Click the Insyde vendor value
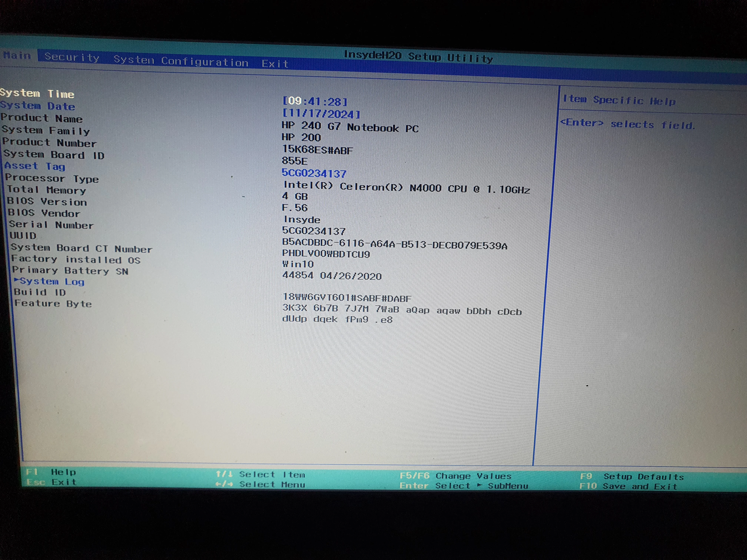747x560 pixels. point(302,219)
